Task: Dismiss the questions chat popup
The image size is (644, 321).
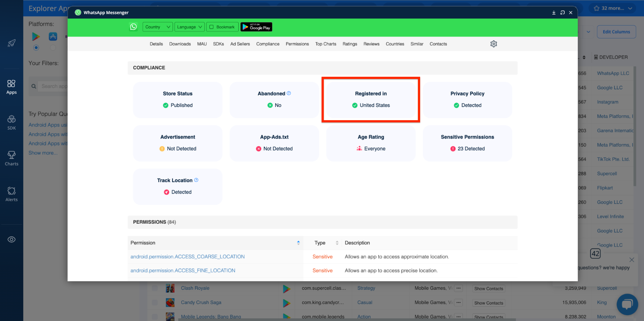Action: pyautogui.click(x=631, y=260)
